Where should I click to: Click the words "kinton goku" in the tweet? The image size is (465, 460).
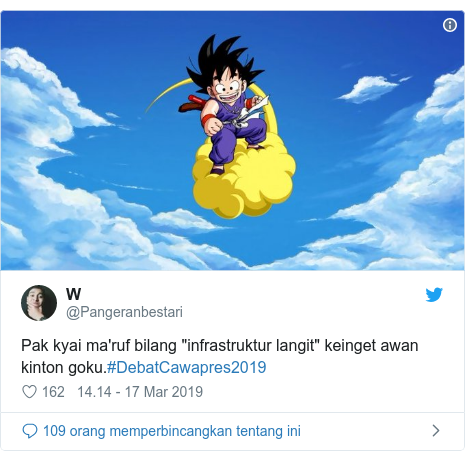click(62, 368)
